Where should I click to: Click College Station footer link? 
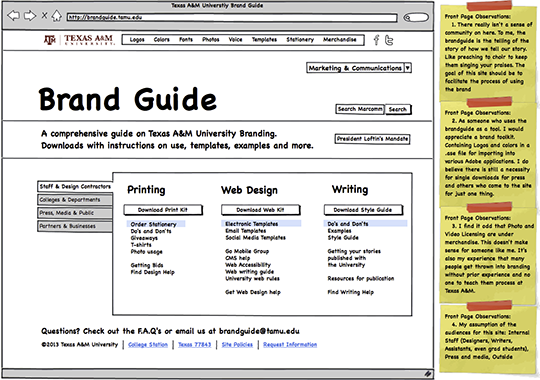coord(148,345)
